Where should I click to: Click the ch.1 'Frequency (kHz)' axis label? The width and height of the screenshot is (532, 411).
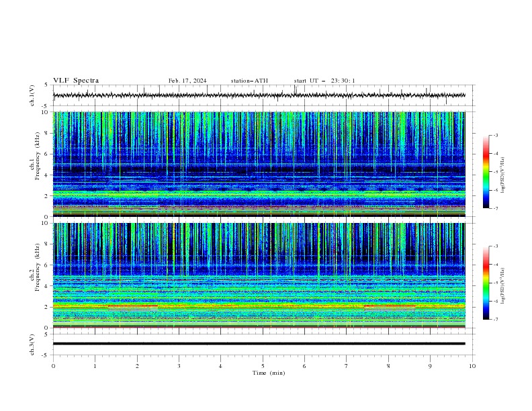[x=37, y=156]
